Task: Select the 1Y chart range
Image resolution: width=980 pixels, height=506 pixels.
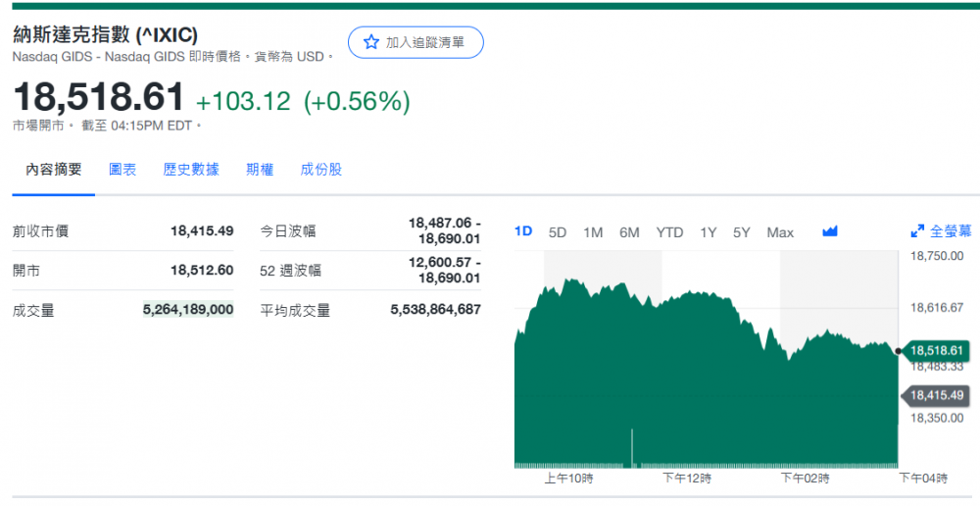Action: point(708,232)
